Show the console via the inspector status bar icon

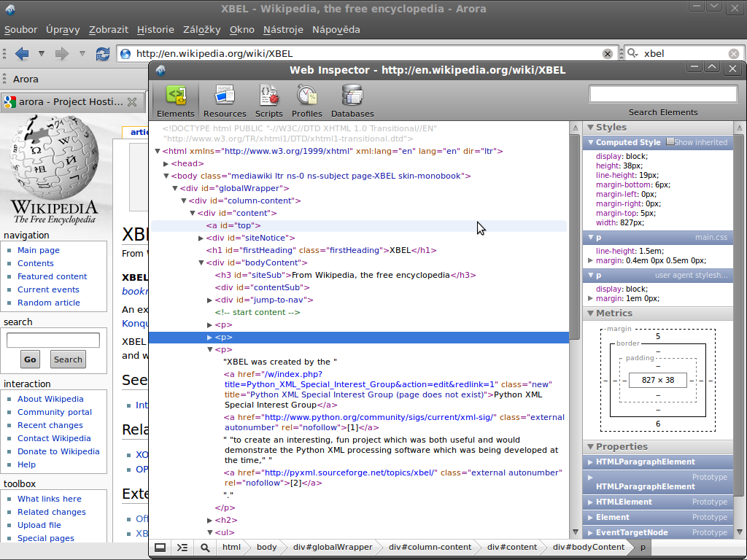click(182, 548)
